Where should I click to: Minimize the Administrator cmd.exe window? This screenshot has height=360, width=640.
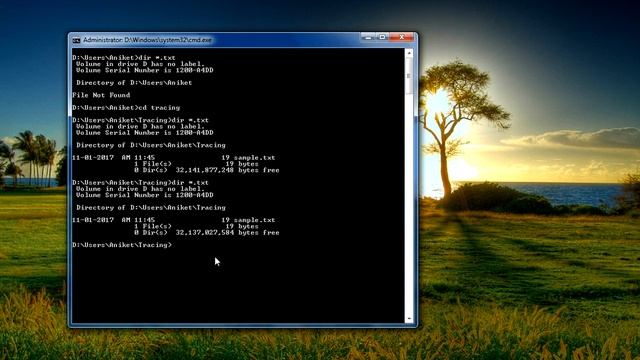(x=368, y=37)
